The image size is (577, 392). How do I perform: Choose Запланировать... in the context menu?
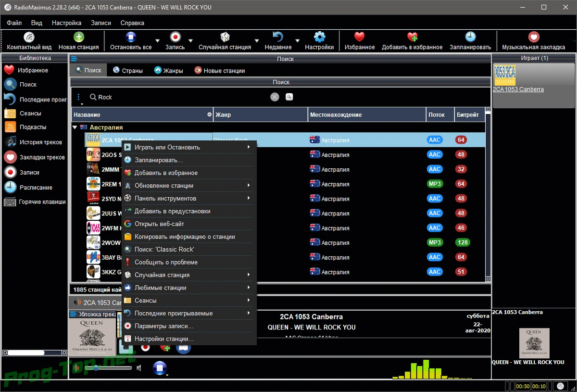[189, 160]
